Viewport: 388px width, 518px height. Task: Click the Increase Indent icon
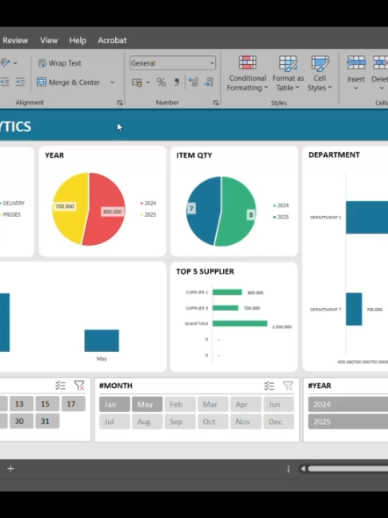click(x=20, y=82)
